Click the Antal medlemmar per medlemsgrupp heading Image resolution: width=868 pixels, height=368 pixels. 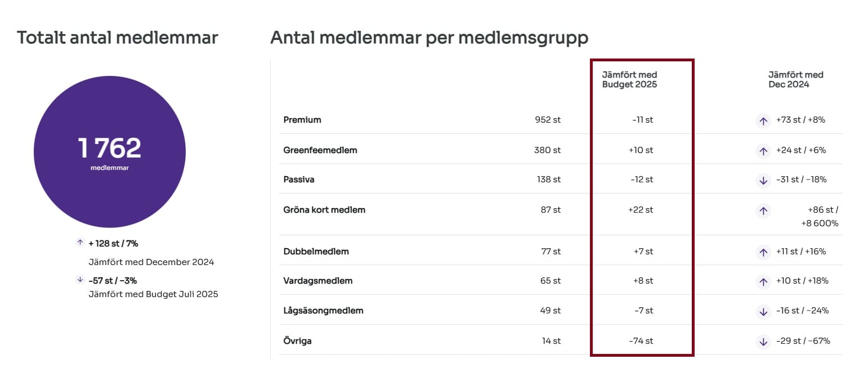[x=429, y=38]
